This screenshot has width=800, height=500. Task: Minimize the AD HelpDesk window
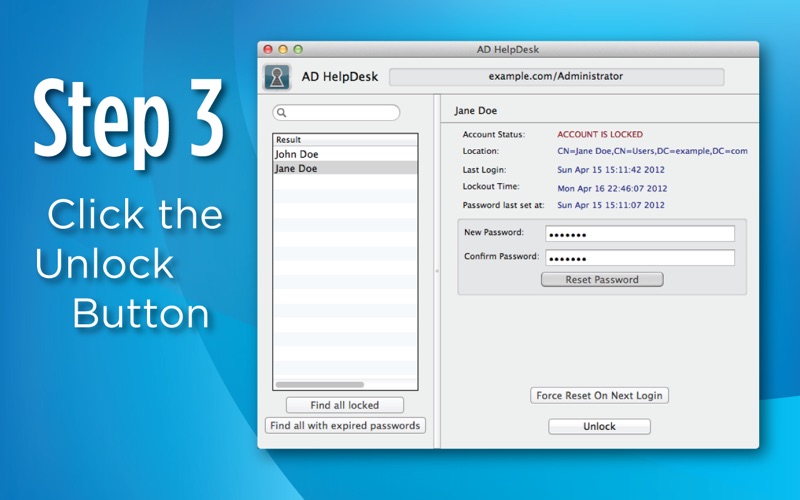[283, 49]
